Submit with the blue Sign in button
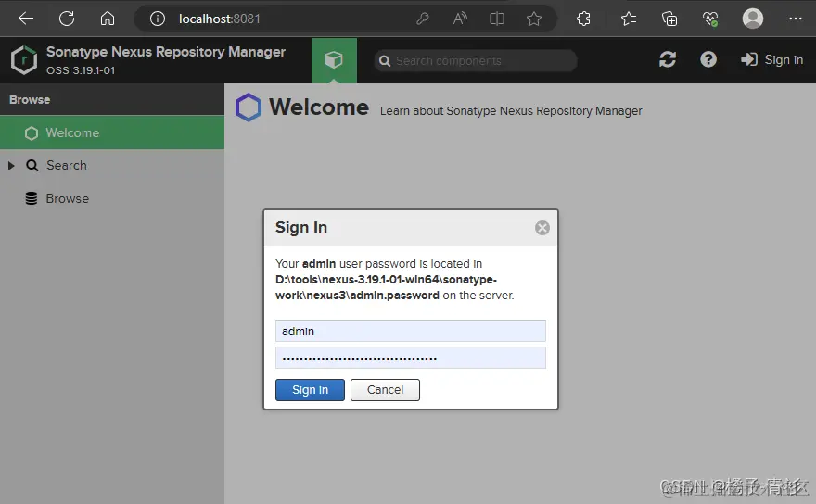The image size is (816, 504). point(310,390)
